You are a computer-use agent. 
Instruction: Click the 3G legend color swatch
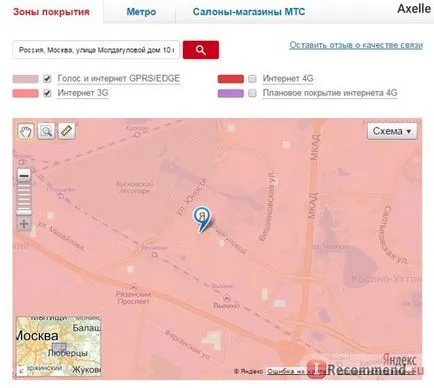(x=26, y=93)
